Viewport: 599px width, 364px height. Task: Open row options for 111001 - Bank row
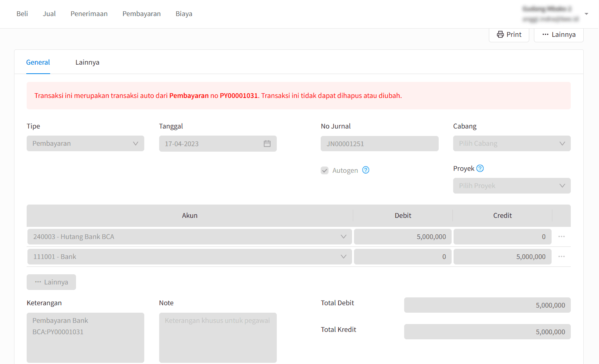561,257
